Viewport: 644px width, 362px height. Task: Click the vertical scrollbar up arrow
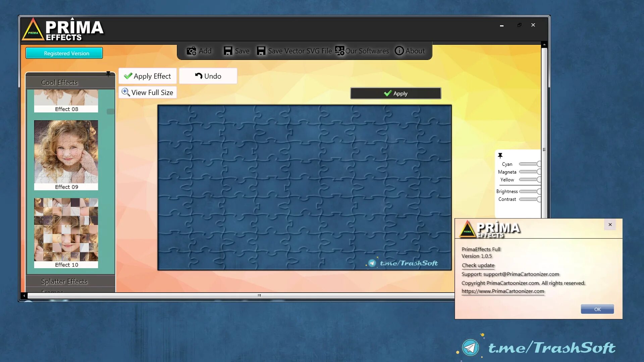click(544, 45)
